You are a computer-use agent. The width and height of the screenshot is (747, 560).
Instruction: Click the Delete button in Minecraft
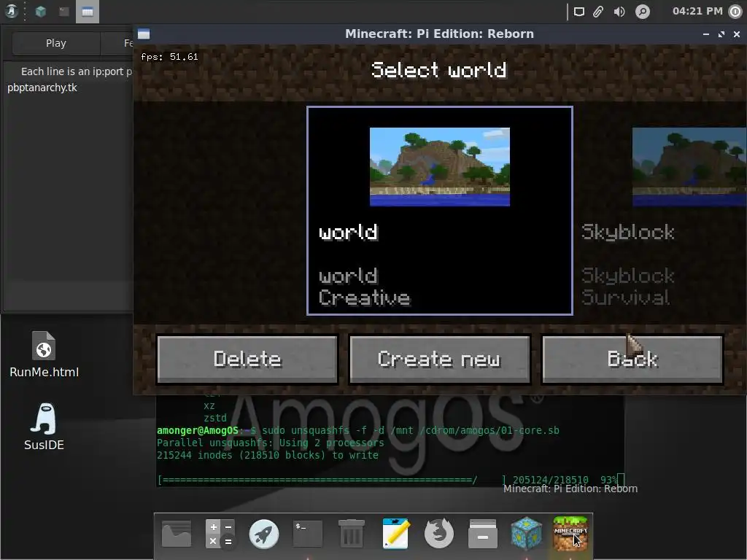(x=247, y=359)
